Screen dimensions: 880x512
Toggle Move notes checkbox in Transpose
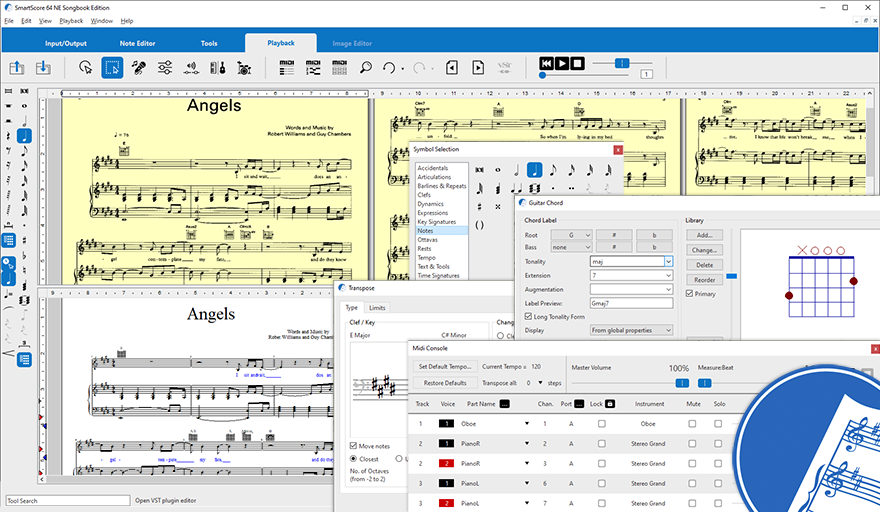[354, 446]
